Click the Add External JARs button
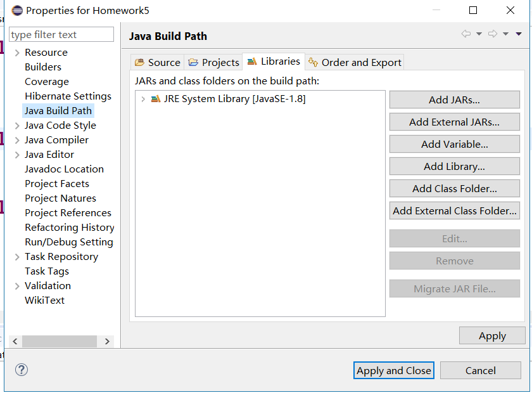Screen dimensions: 532x395 454,122
